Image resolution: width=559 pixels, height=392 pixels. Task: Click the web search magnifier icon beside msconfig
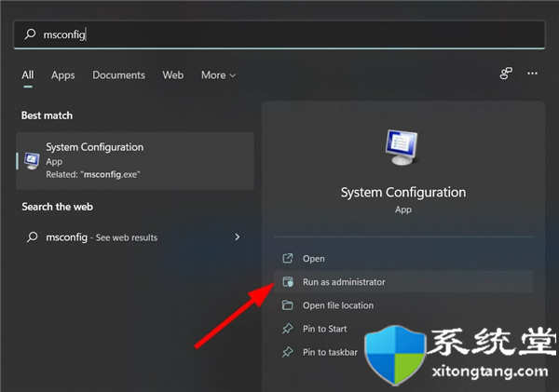[x=32, y=237]
